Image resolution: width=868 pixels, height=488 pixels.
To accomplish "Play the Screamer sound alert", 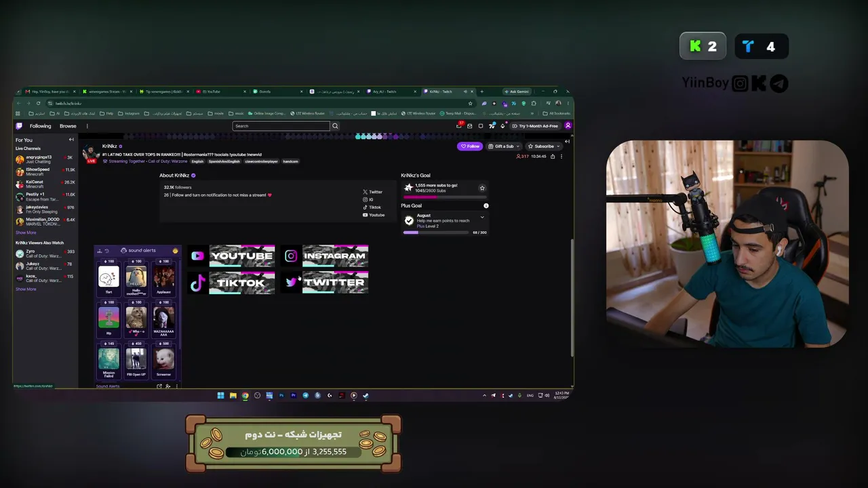I will pyautogui.click(x=163, y=359).
